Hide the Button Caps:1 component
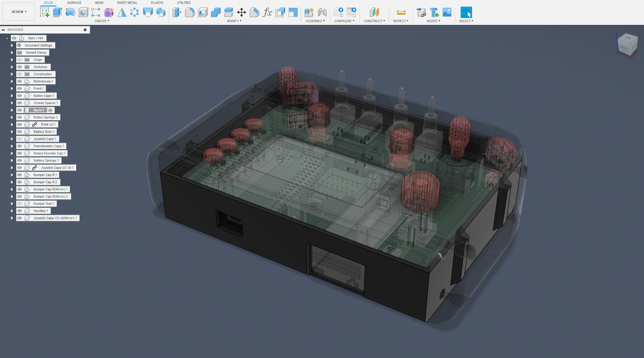 [19, 96]
